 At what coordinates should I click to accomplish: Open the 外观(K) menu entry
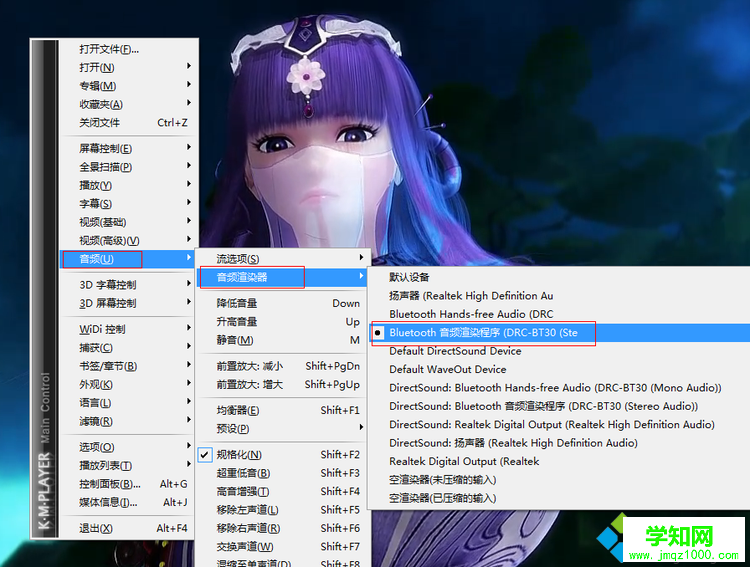click(x=128, y=384)
